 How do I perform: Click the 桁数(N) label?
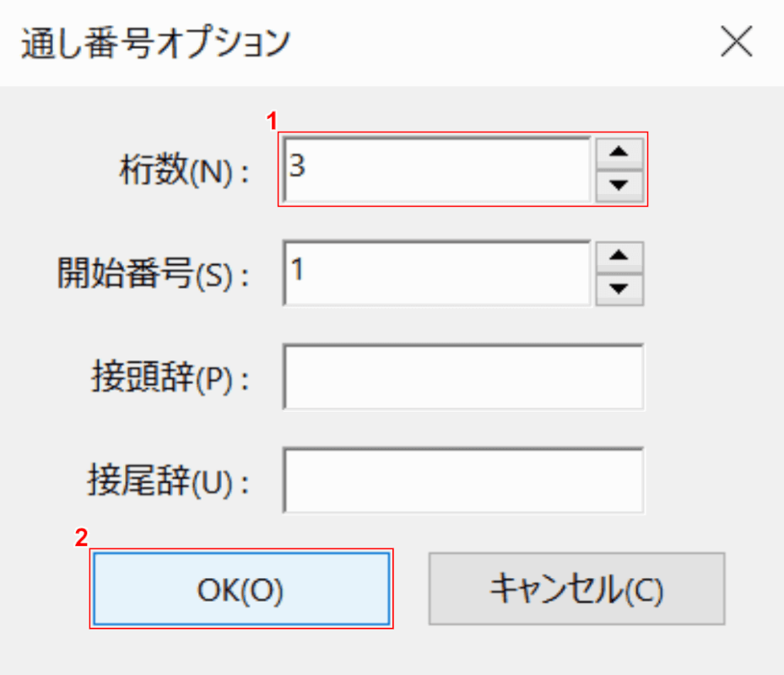(x=183, y=171)
